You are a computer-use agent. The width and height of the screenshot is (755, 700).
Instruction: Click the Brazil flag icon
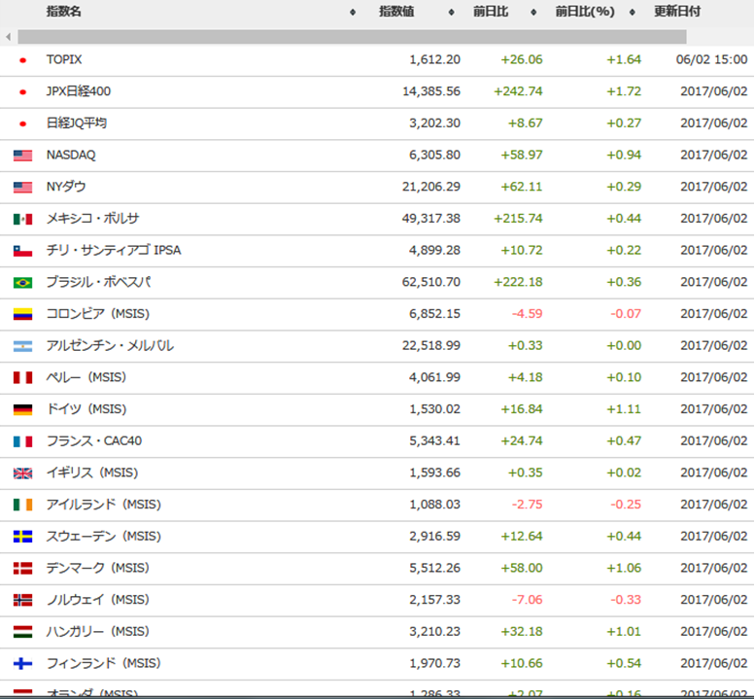tap(22, 282)
